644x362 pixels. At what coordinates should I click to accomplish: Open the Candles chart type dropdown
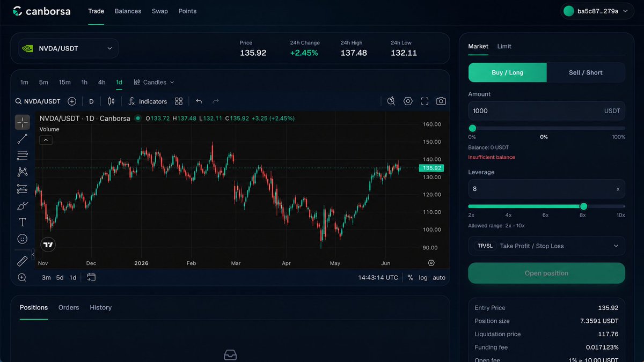(x=154, y=82)
